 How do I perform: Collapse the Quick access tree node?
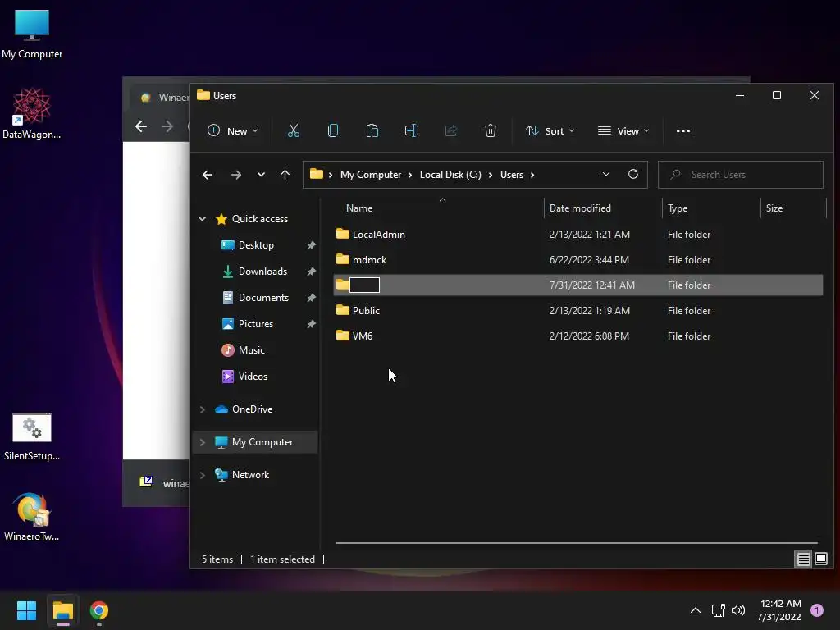pyautogui.click(x=202, y=218)
